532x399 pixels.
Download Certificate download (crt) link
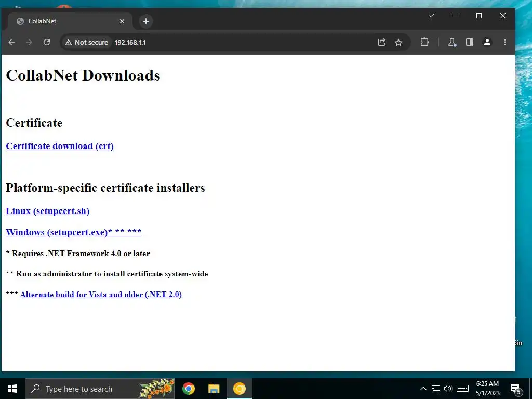(60, 146)
